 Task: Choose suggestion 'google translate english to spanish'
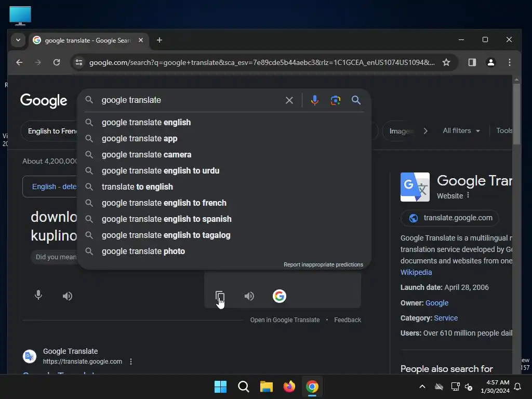tap(224, 219)
